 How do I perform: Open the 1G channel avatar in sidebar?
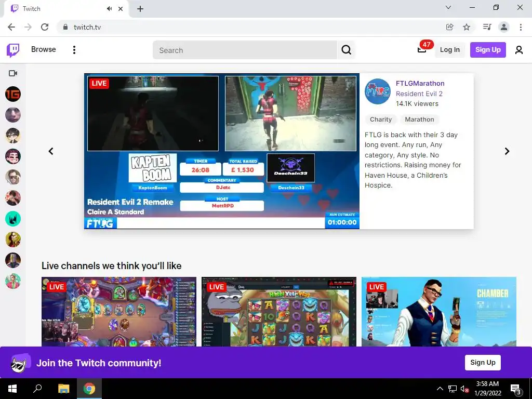(x=13, y=94)
